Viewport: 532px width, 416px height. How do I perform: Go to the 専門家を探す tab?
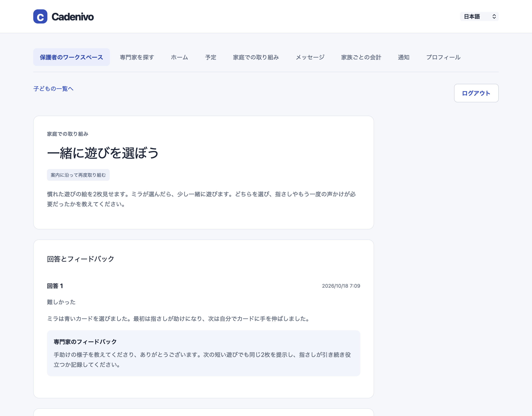137,57
